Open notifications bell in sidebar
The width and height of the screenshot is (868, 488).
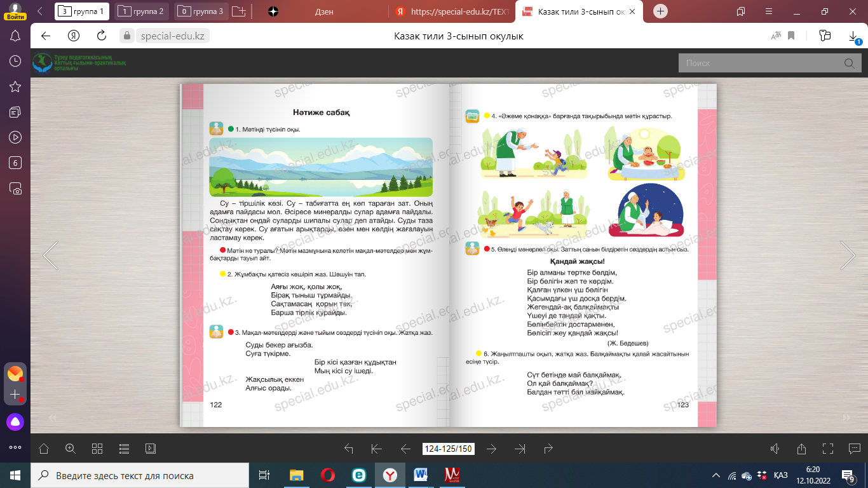point(15,36)
